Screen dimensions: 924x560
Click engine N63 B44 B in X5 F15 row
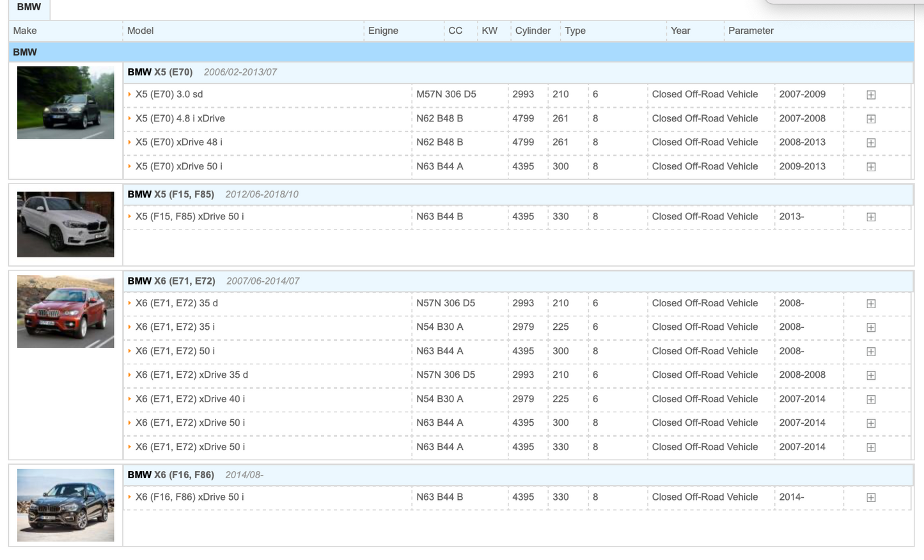(x=440, y=216)
